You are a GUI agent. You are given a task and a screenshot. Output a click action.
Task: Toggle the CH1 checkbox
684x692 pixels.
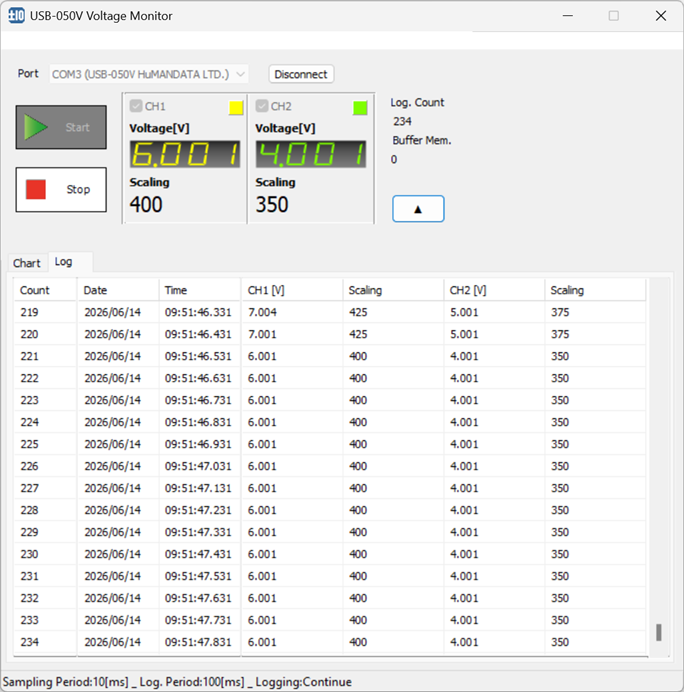pos(136,106)
